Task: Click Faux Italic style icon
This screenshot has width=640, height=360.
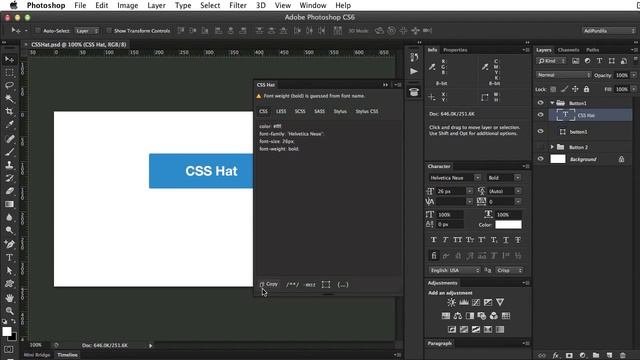Action: pos(445,240)
